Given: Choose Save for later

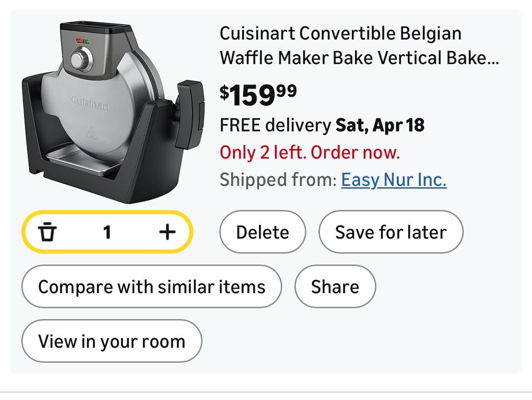Looking at the screenshot, I should tap(390, 232).
